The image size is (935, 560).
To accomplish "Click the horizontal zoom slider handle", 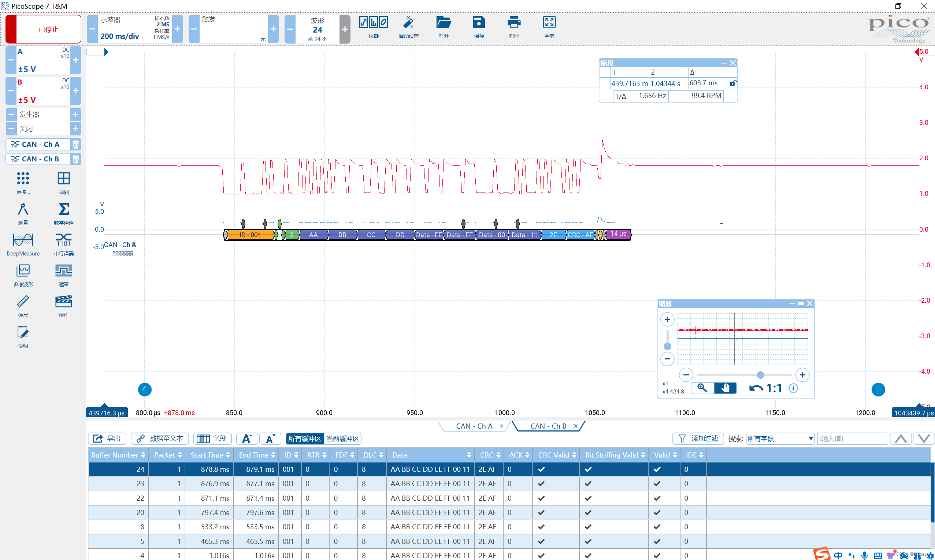I will click(x=760, y=375).
